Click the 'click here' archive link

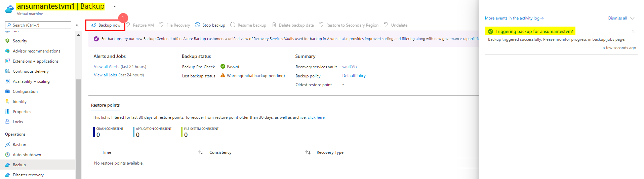click(x=316, y=117)
